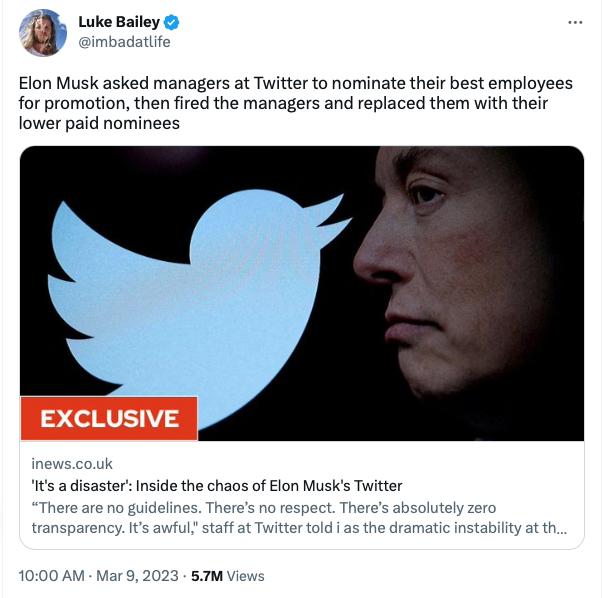The width and height of the screenshot is (602, 598).
Task: Click the blue verified checkmark badge
Action: tap(172, 22)
